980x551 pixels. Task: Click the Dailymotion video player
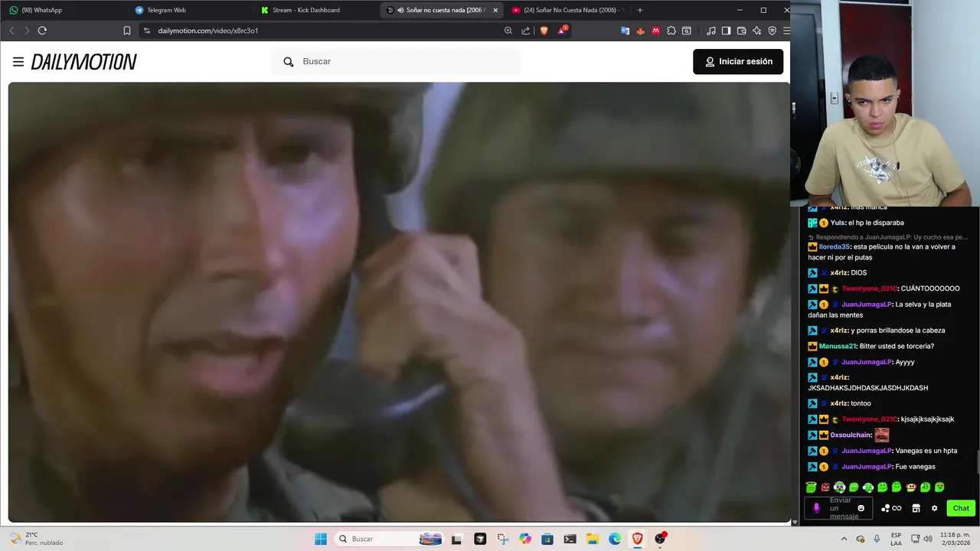coord(399,302)
